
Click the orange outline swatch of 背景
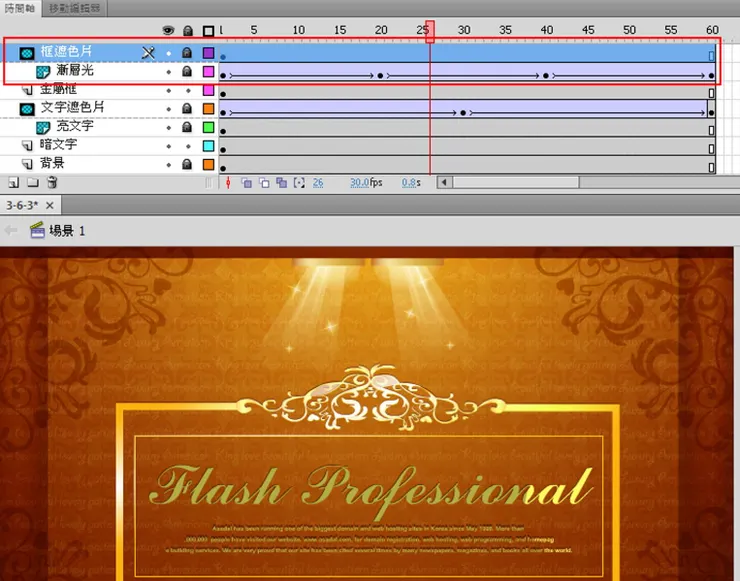[208, 164]
